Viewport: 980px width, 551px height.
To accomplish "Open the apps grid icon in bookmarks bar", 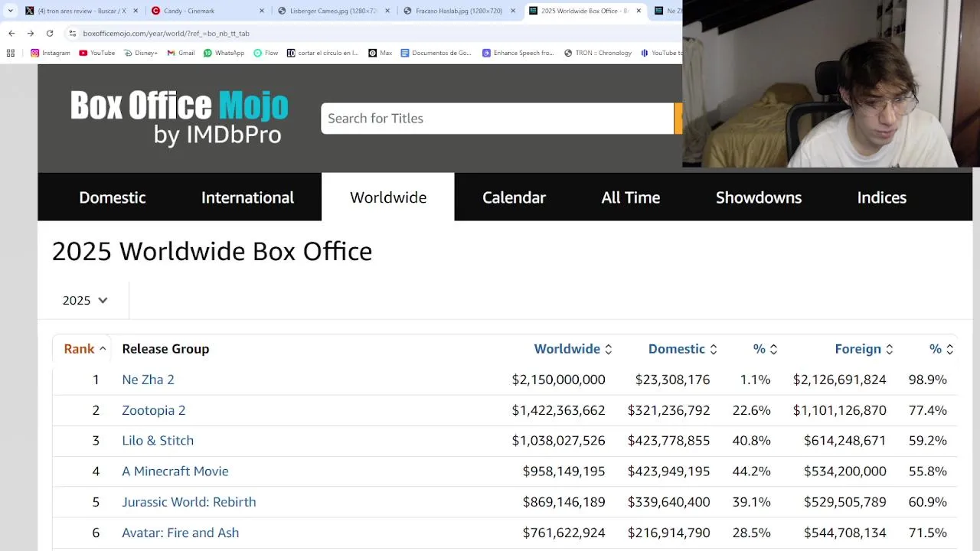I will pos(11,53).
